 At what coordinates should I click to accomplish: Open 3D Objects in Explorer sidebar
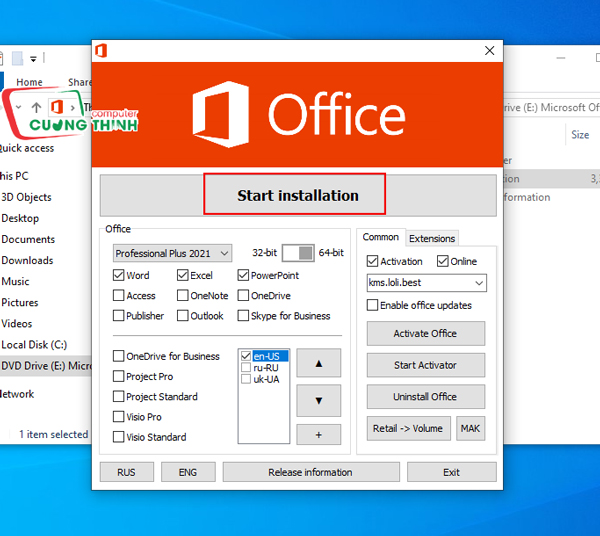[26, 197]
